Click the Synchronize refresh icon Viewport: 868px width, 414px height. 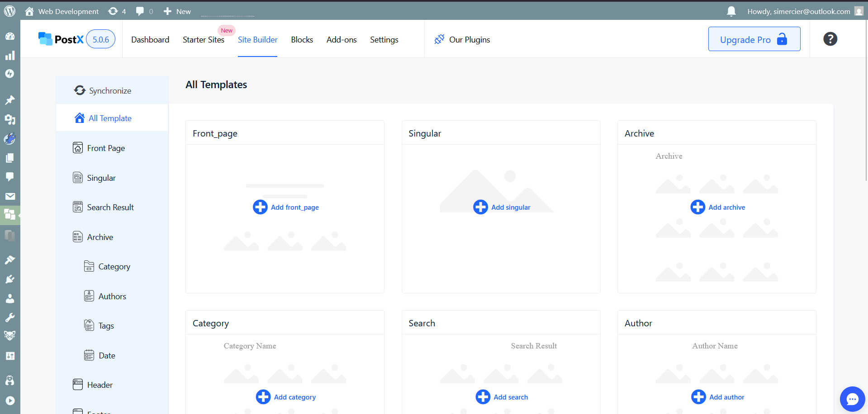pos(80,91)
